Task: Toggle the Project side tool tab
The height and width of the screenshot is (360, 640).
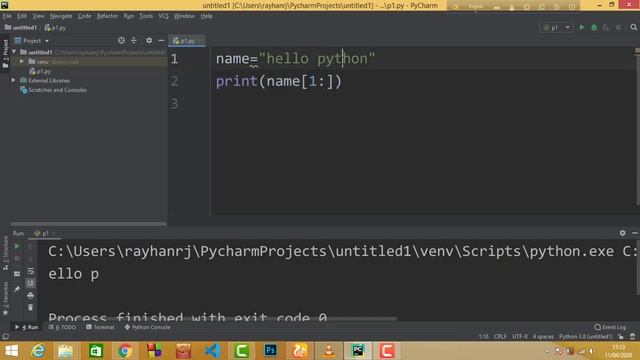Action: pos(5,54)
